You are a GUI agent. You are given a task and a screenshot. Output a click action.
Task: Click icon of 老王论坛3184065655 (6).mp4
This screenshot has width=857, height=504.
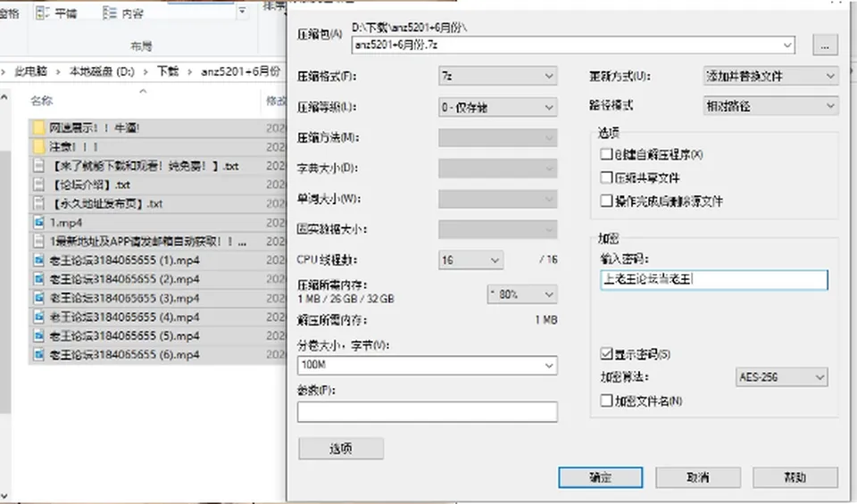[x=38, y=354]
